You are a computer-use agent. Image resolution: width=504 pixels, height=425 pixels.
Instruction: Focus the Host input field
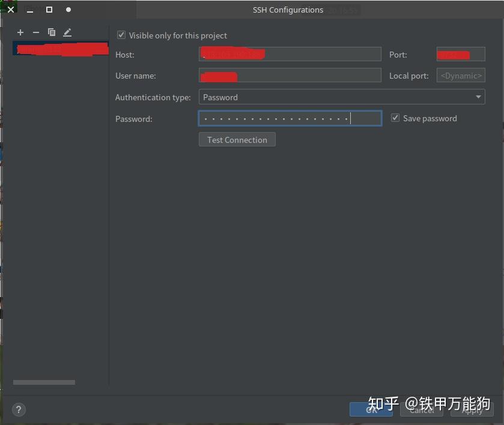click(290, 53)
